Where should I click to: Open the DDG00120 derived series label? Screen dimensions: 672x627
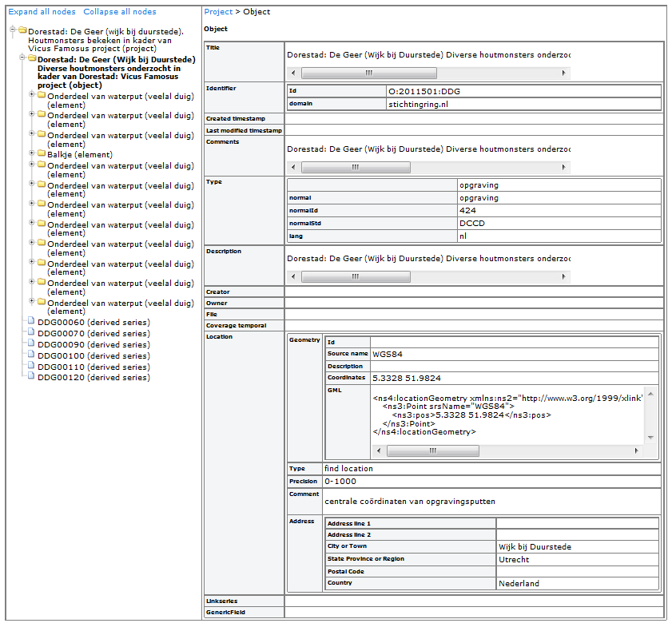93,377
